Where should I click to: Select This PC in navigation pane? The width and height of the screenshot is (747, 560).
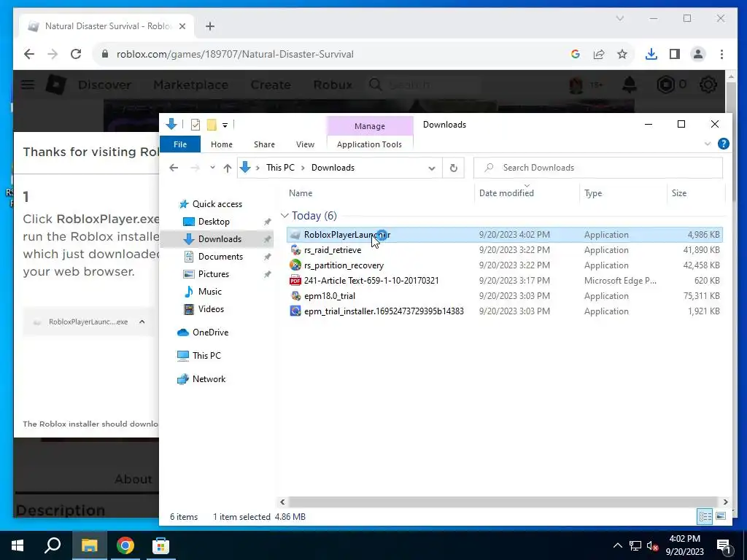click(206, 356)
